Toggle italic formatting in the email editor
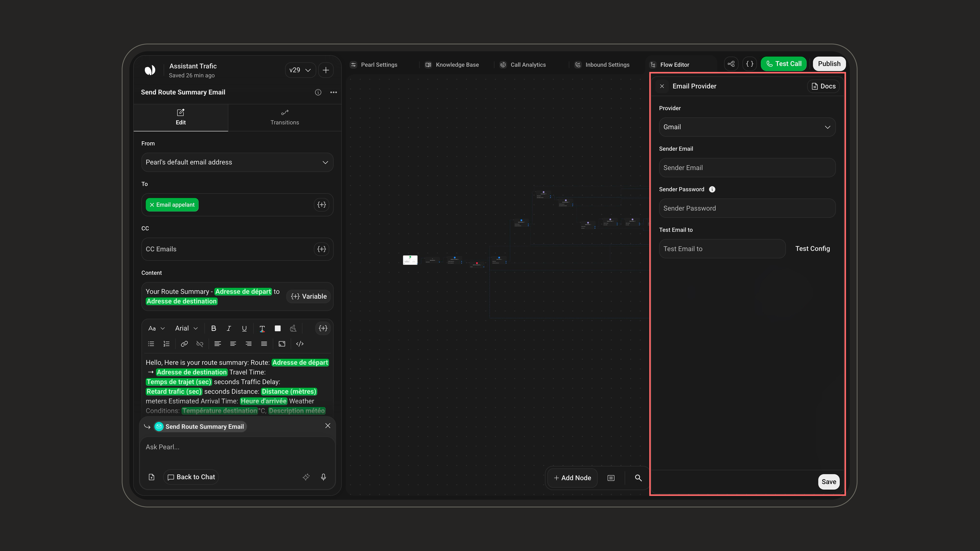 tap(229, 328)
